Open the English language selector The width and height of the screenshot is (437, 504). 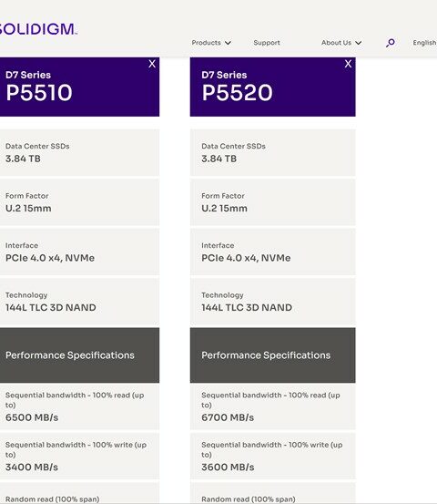click(424, 43)
